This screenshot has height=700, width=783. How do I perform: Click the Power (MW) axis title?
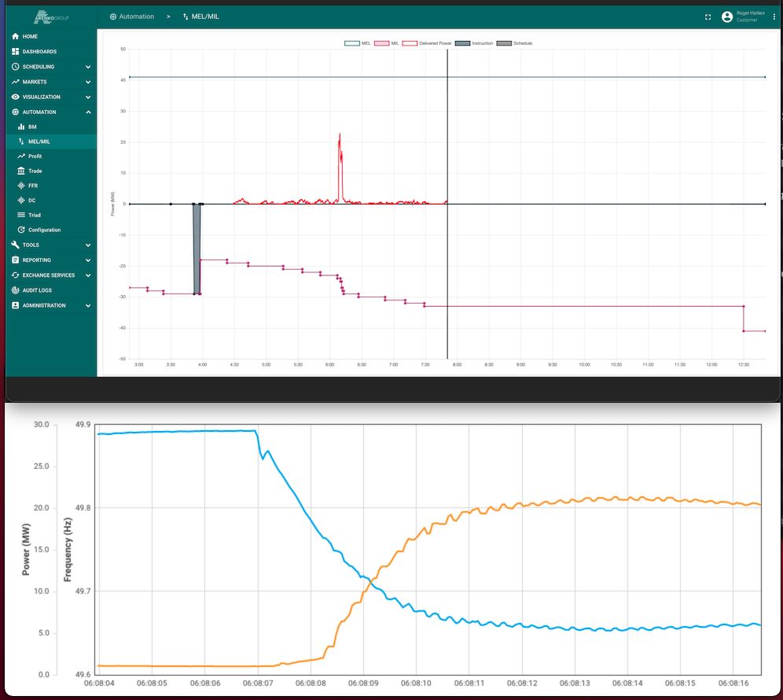point(26,550)
